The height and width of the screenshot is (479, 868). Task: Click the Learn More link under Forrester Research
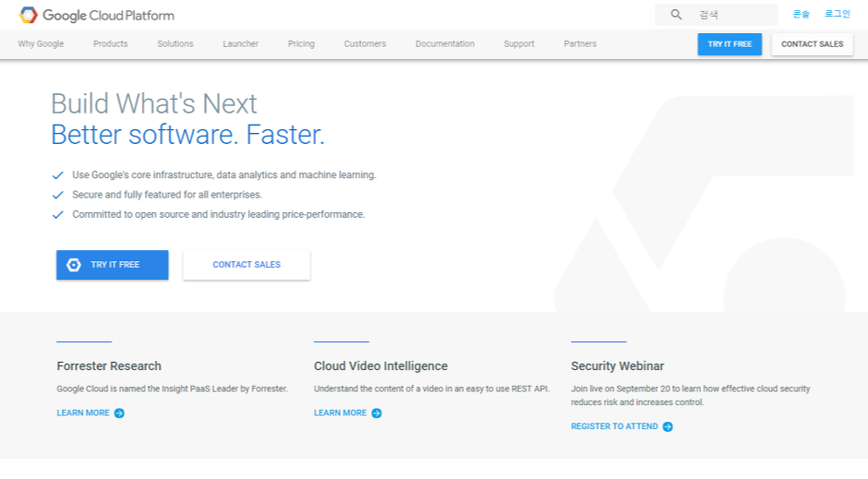click(x=83, y=413)
